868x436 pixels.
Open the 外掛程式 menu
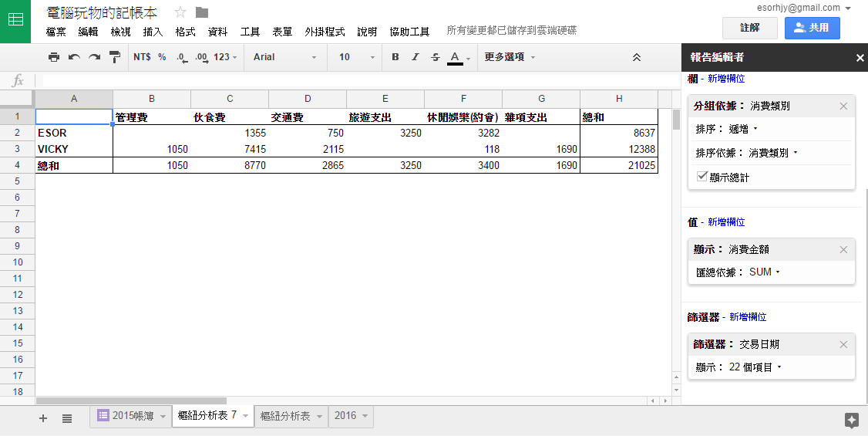coord(325,32)
